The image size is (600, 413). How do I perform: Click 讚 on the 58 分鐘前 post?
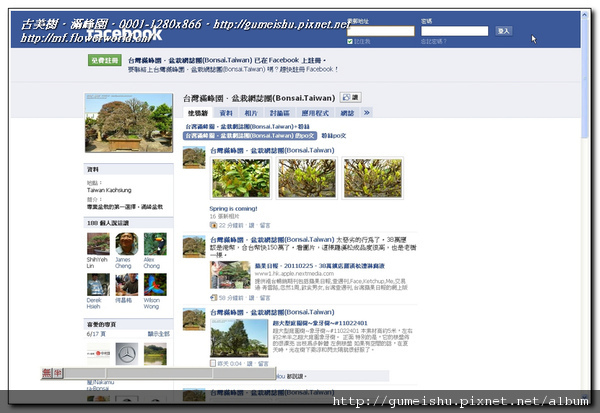tap(251, 298)
